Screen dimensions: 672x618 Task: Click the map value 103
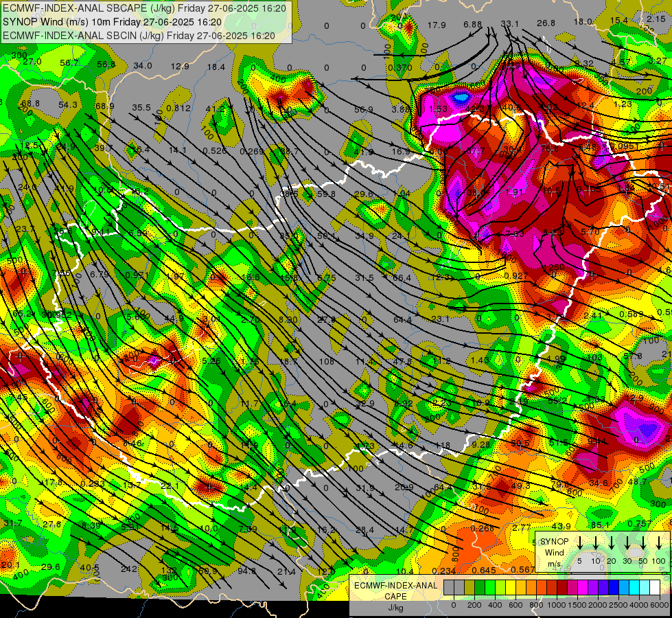click(x=594, y=357)
